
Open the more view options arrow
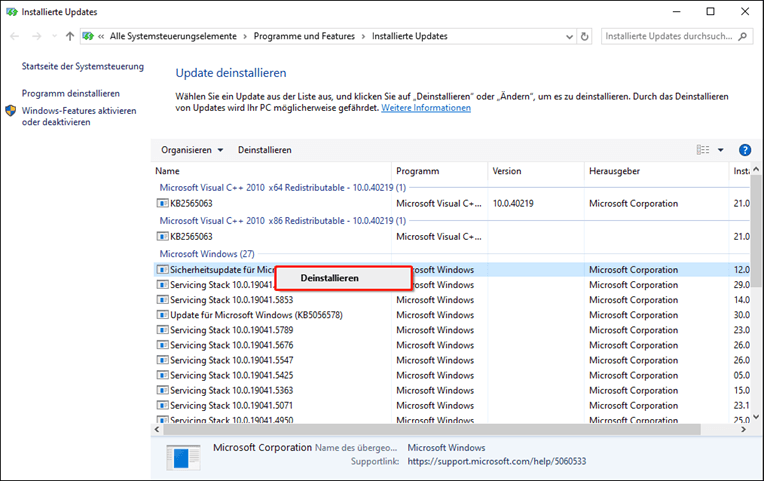coord(720,150)
